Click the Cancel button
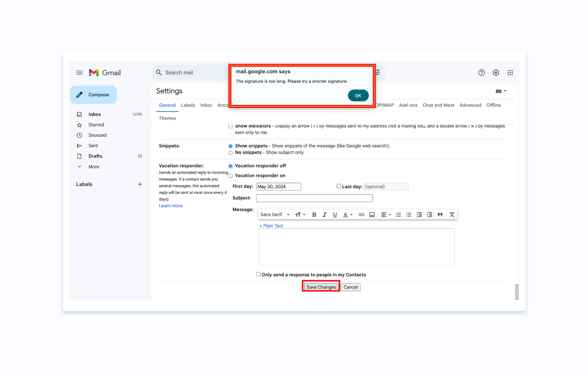The height and width of the screenshot is (376, 588). (x=351, y=287)
